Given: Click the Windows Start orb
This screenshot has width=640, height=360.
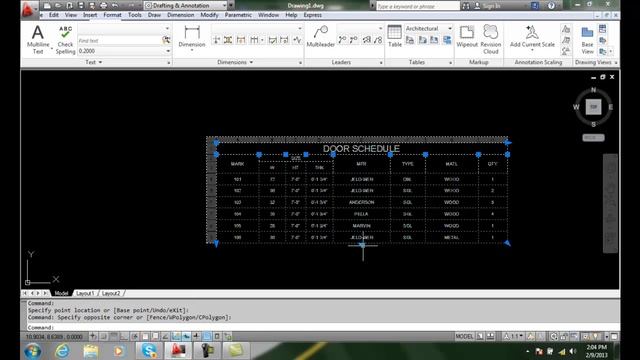Looking at the screenshot, I should point(33,351).
